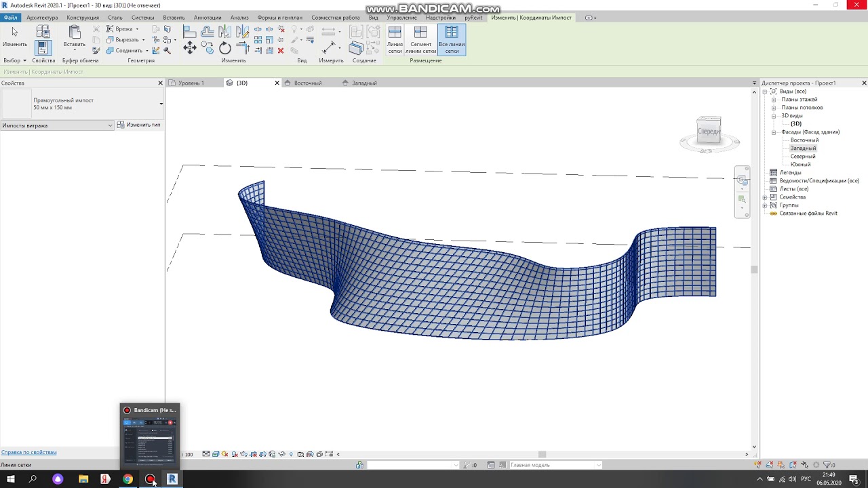Image resolution: width=868 pixels, height=488 pixels.
Task: Click the Revit icon in the taskbar
Action: (x=172, y=479)
